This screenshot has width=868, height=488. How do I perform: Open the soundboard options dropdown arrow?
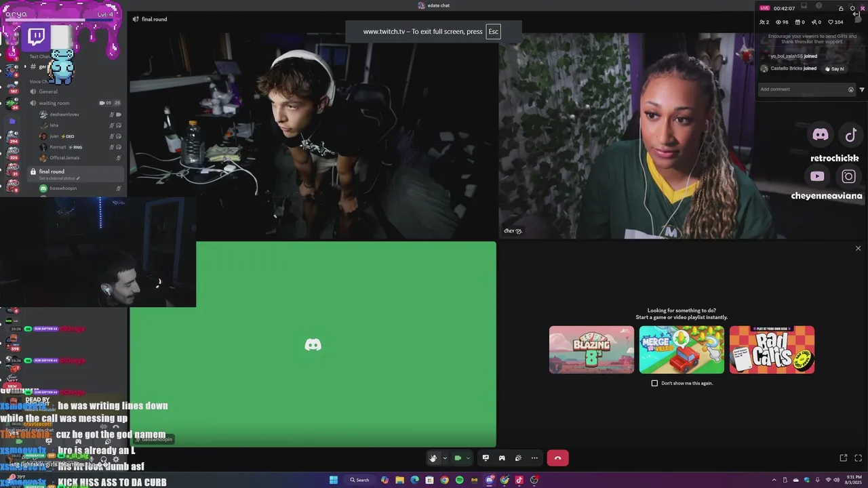[x=445, y=458]
